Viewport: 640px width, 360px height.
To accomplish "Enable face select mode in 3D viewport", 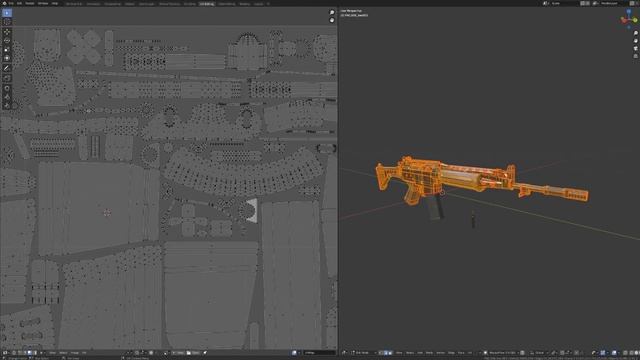I will pyautogui.click(x=390, y=353).
